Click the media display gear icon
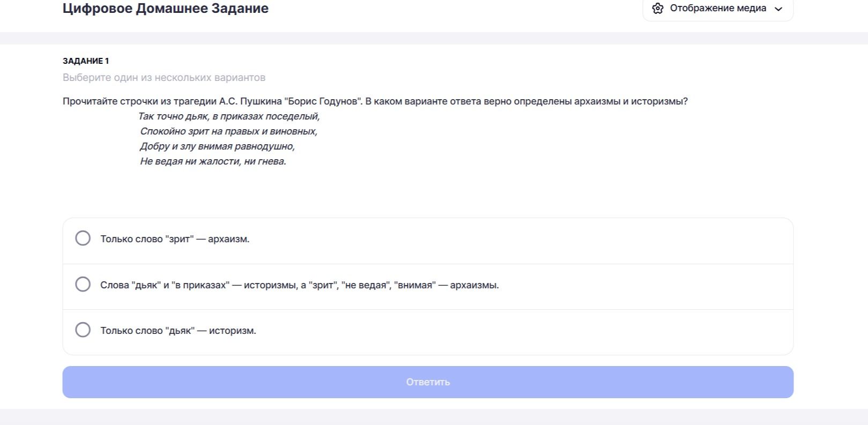 [x=658, y=9]
